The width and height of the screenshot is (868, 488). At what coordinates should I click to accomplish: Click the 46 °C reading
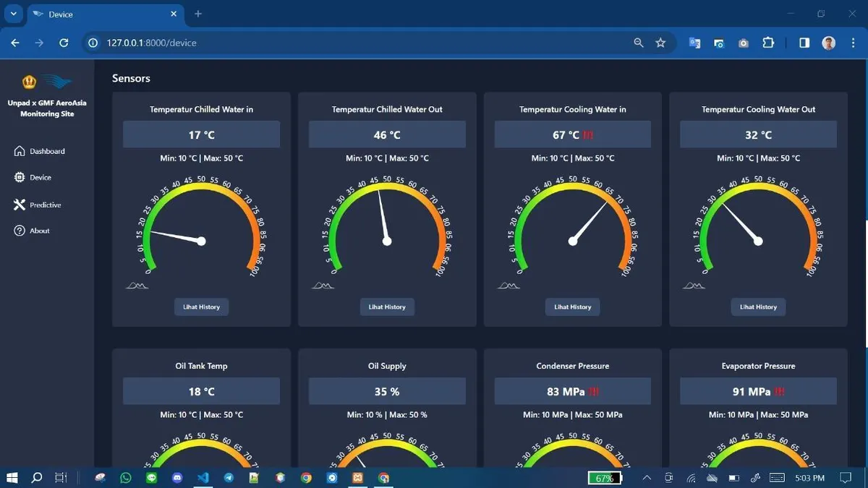[387, 134]
